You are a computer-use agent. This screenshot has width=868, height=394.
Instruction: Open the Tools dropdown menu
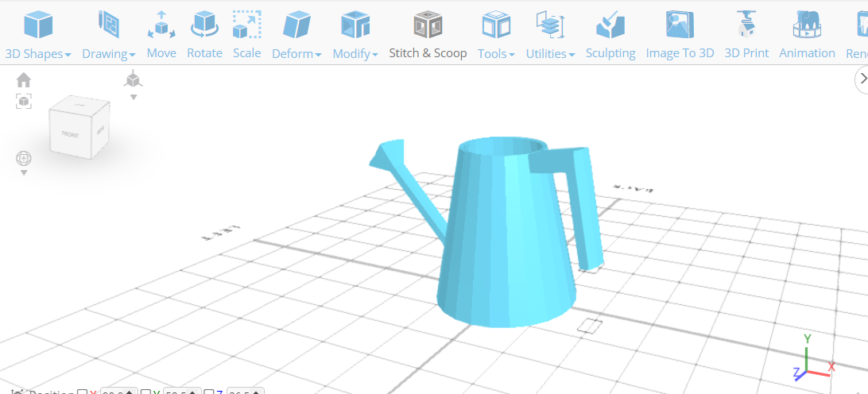[496, 35]
